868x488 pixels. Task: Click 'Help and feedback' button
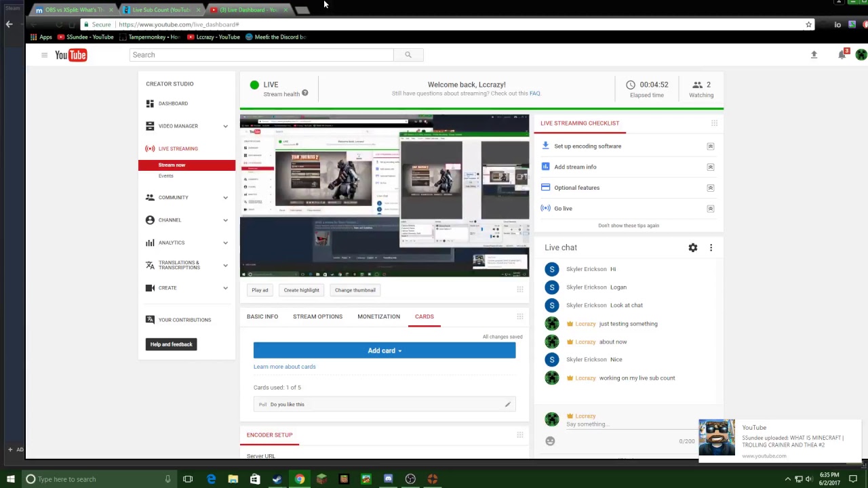(x=172, y=344)
